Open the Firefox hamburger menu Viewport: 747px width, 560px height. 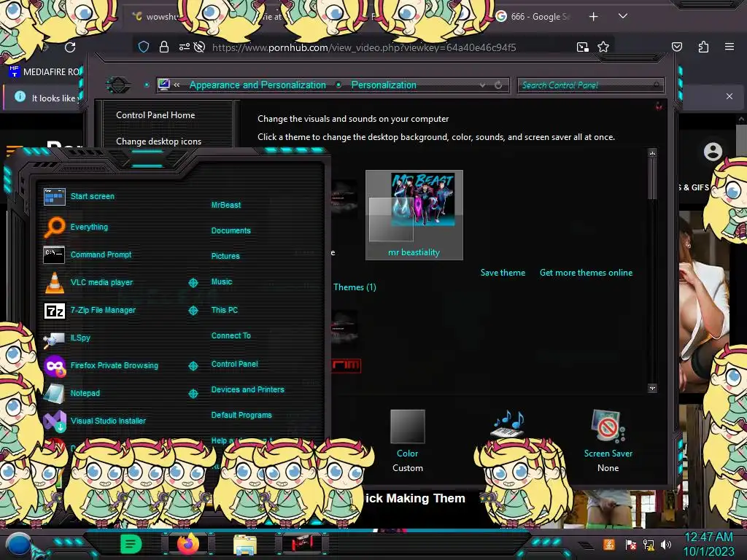pyautogui.click(x=729, y=47)
